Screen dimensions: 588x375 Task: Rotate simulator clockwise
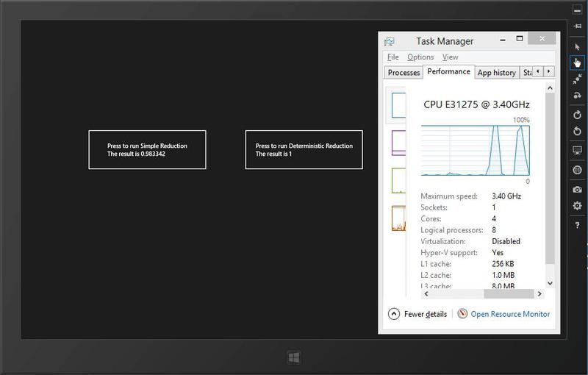click(x=577, y=115)
